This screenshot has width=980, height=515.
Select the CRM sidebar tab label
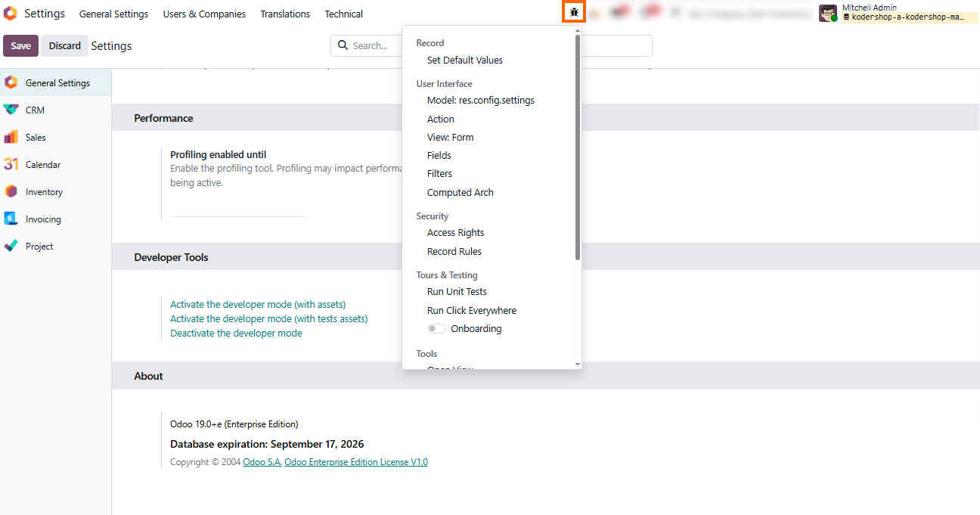pos(35,110)
